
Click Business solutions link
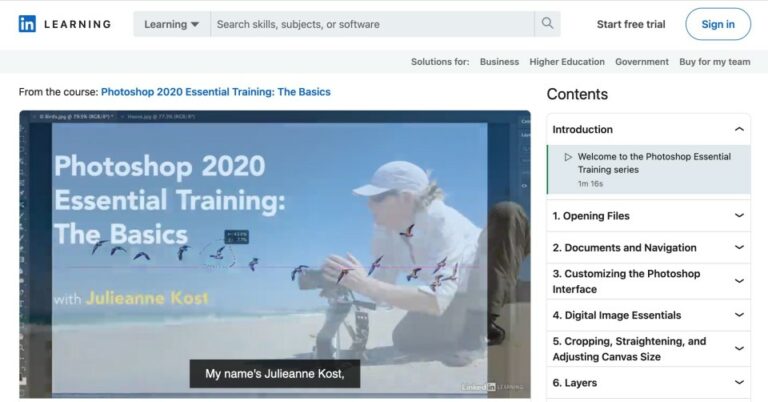pos(499,62)
